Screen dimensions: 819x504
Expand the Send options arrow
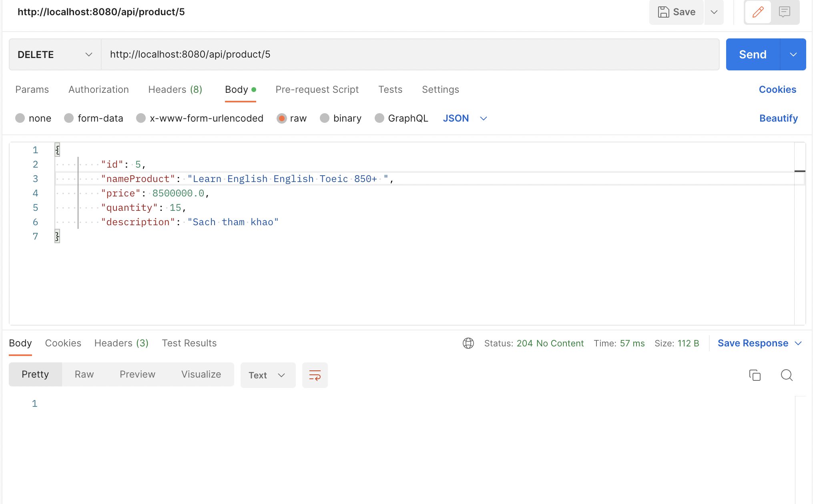pyautogui.click(x=793, y=54)
